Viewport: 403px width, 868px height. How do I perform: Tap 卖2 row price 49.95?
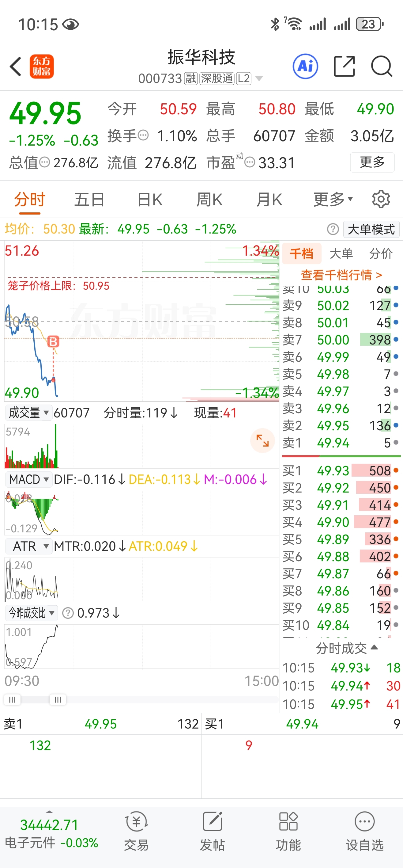click(333, 426)
